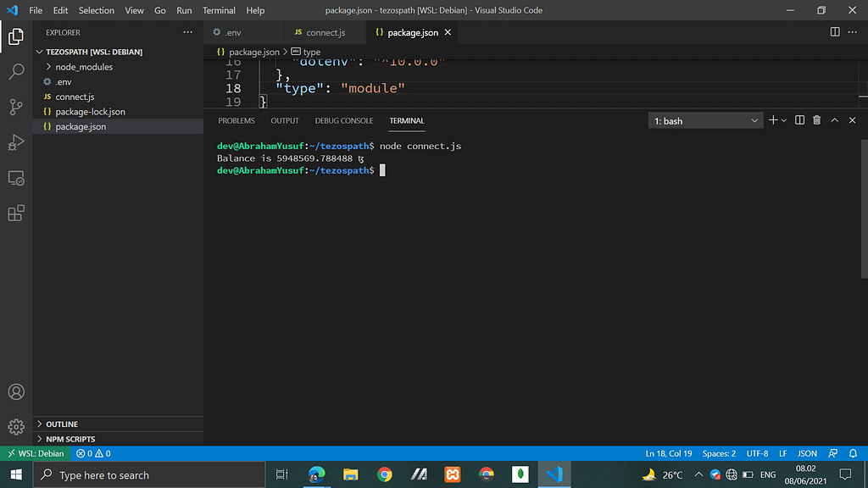
Task: Change language mode via JSON
Action: tap(807, 454)
